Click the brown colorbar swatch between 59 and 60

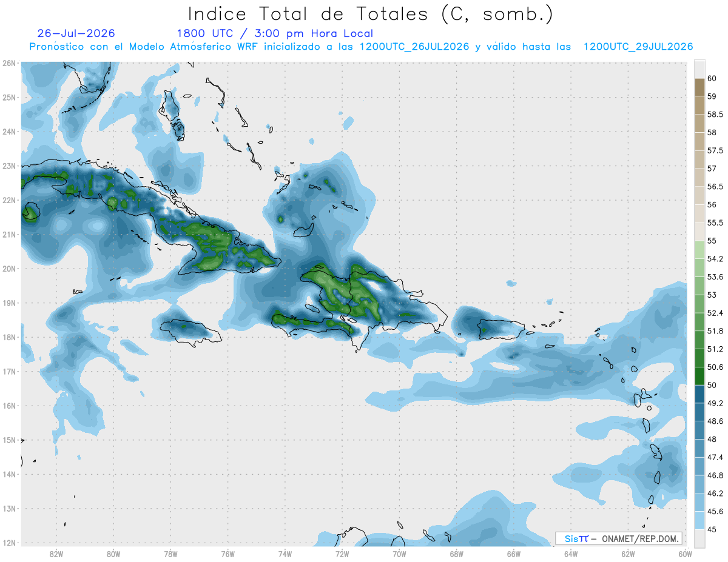pos(699,87)
